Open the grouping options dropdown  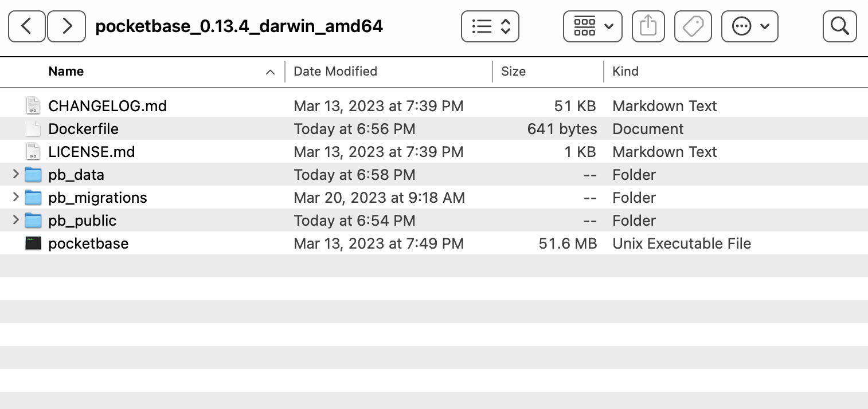tap(592, 26)
